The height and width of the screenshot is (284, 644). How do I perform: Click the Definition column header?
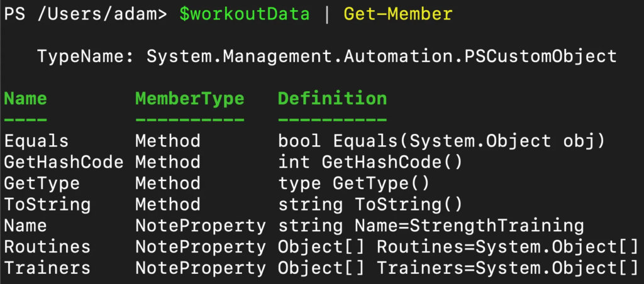(332, 99)
